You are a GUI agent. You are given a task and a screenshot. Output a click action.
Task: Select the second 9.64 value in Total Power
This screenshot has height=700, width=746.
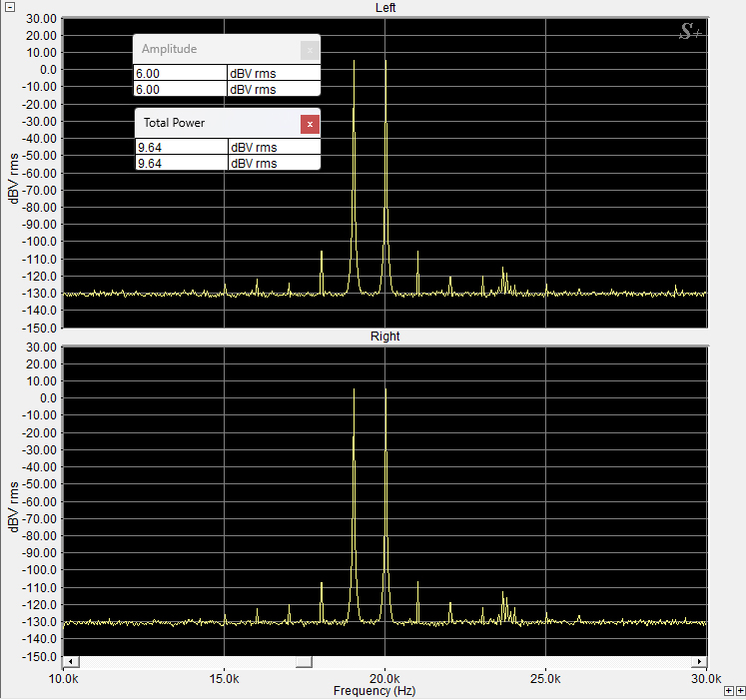182,163
